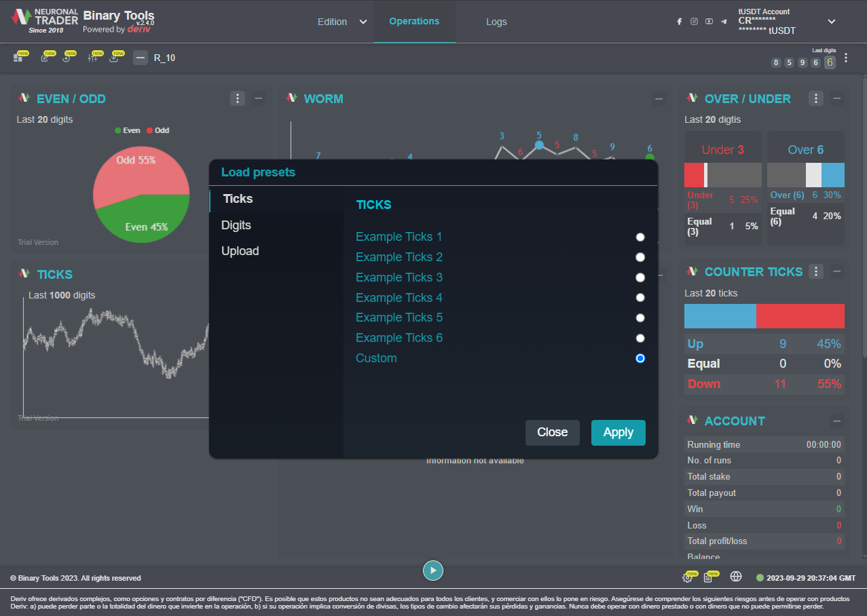Image resolution: width=867 pixels, height=616 pixels.
Task: Open settings gear in the footer bar
Action: [x=687, y=577]
